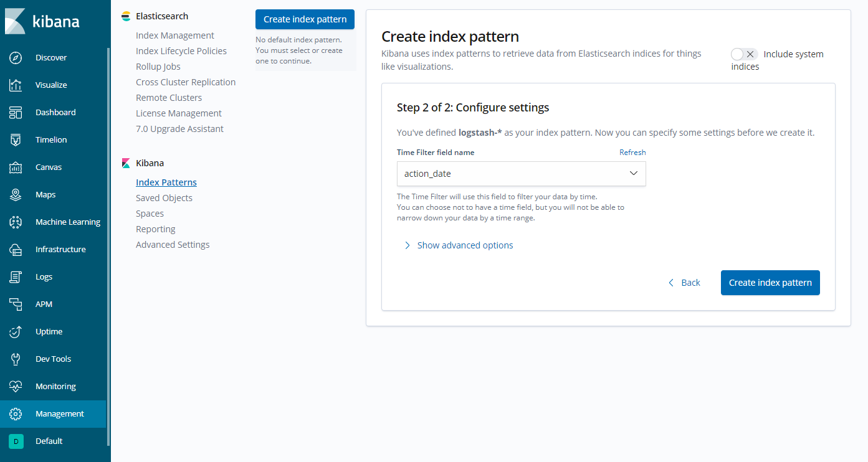Image resolution: width=868 pixels, height=462 pixels.
Task: Open Monitoring heartbeat icon
Action: coord(16,386)
